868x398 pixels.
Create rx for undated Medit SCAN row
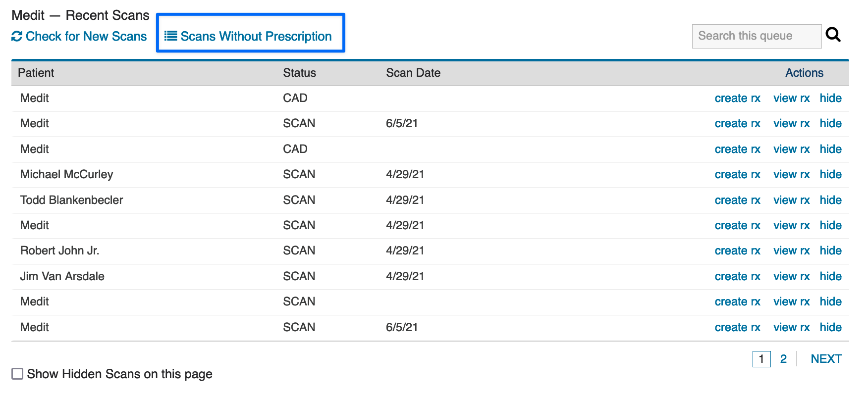(x=737, y=301)
